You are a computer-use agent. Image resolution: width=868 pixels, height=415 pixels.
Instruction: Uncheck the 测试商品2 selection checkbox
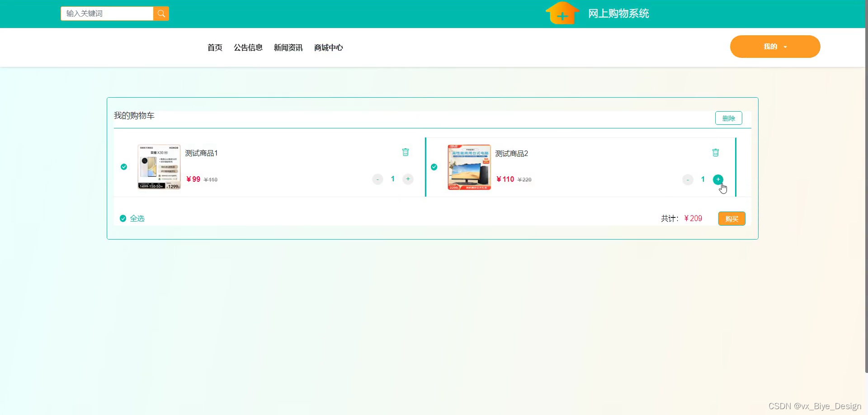434,167
